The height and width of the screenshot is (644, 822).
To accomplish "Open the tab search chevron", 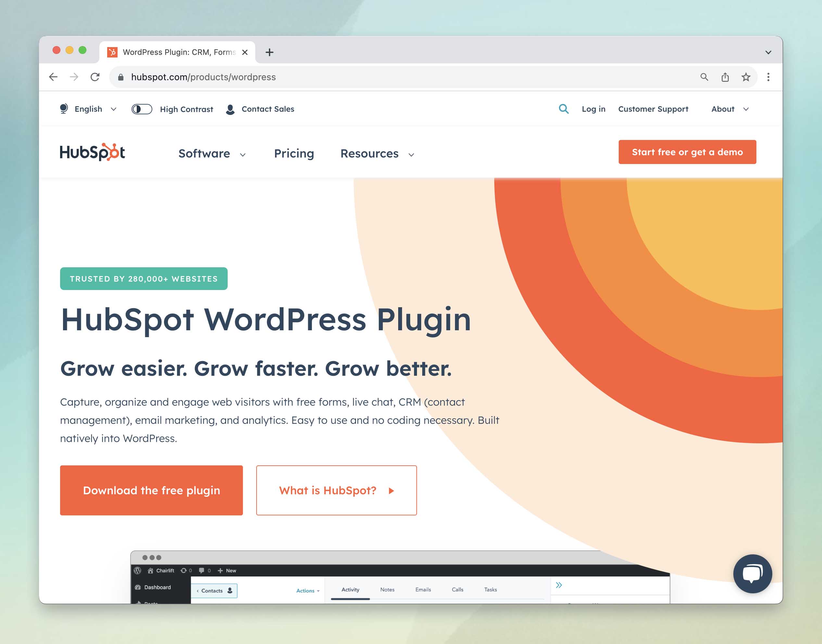I will (768, 52).
